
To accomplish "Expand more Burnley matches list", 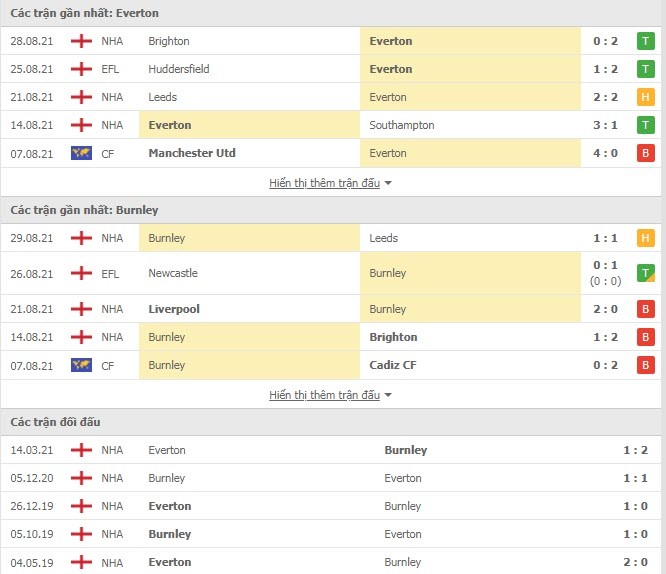I will click(330, 395).
